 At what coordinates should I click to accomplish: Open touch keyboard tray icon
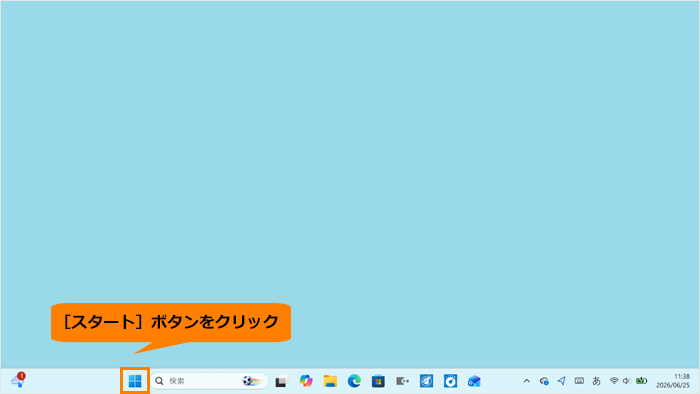[579, 381]
